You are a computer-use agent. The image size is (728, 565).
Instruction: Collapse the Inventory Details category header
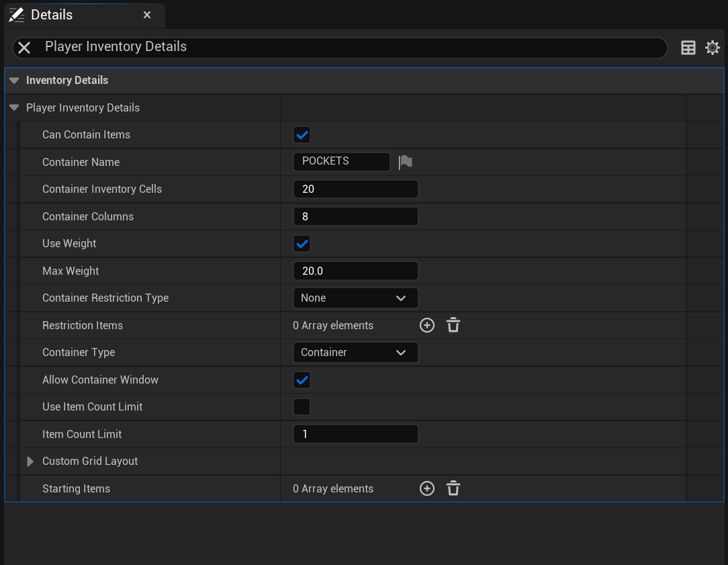click(14, 81)
